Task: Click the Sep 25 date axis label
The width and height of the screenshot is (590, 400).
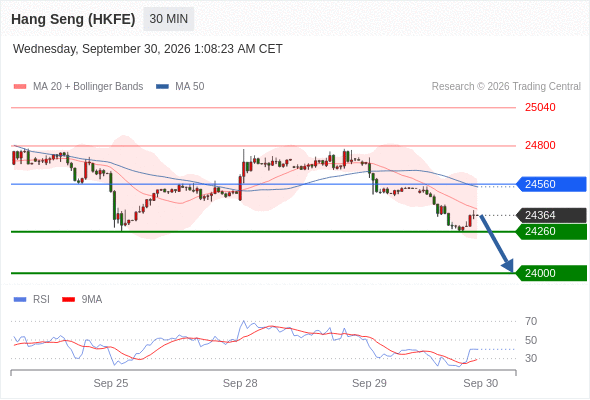Action: pos(111,383)
